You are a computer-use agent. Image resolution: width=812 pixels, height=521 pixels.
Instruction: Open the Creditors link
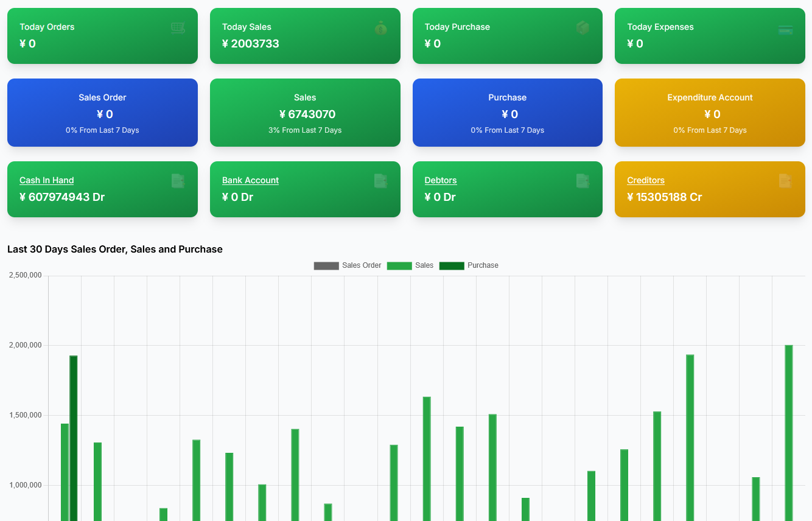[645, 180]
